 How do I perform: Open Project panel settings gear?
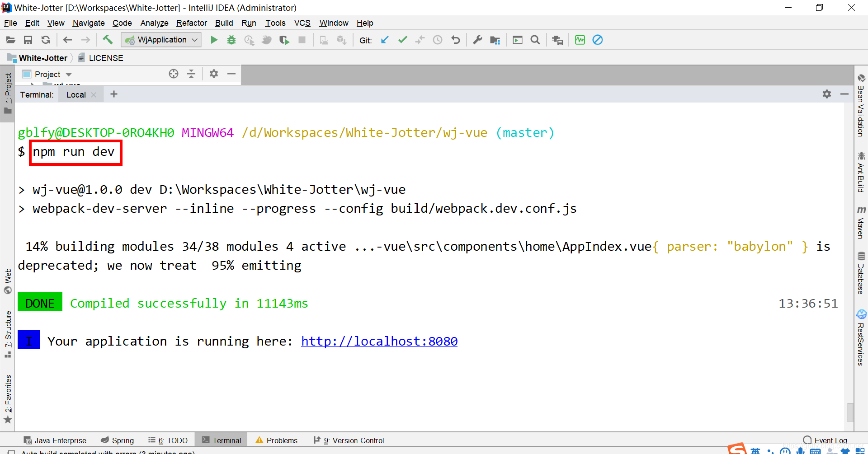pos(214,74)
